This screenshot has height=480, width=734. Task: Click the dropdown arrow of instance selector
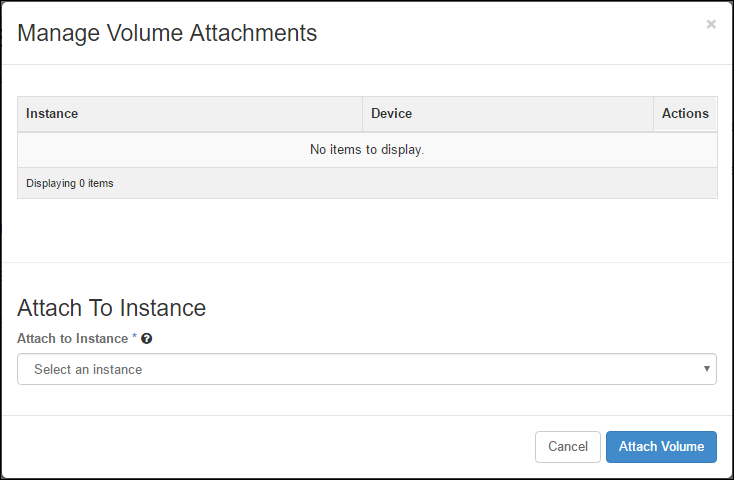coord(707,369)
